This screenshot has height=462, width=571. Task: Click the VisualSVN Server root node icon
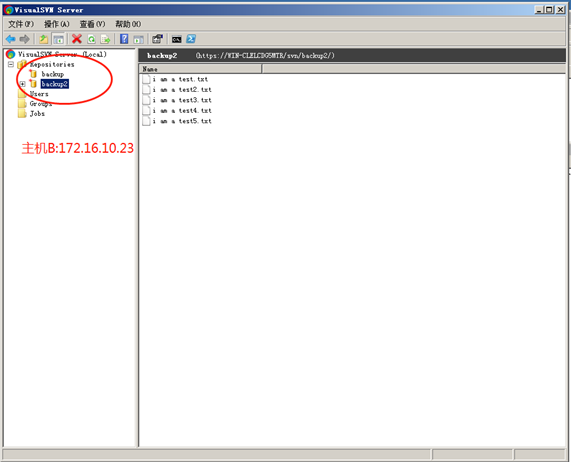[x=10, y=54]
